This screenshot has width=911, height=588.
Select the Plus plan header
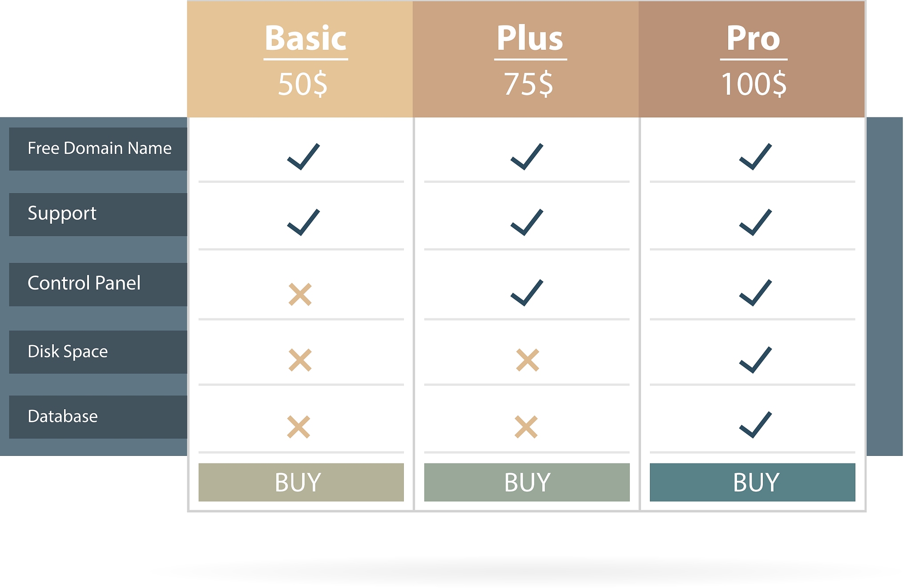(x=530, y=39)
